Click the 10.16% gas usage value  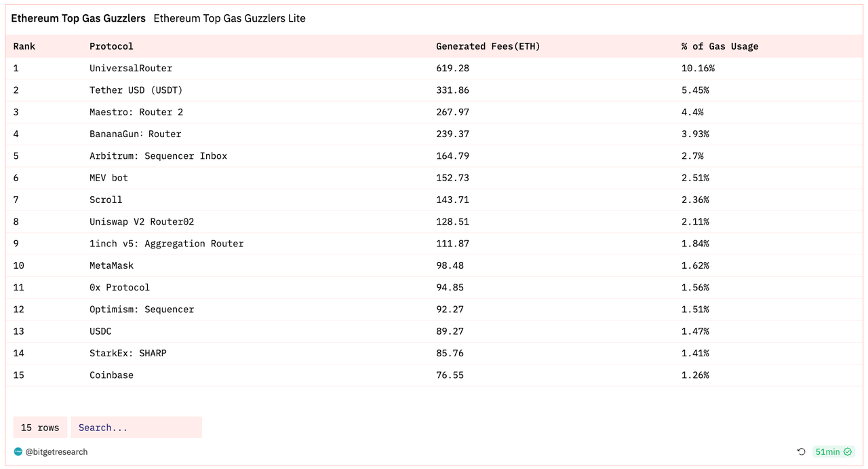[x=698, y=68]
